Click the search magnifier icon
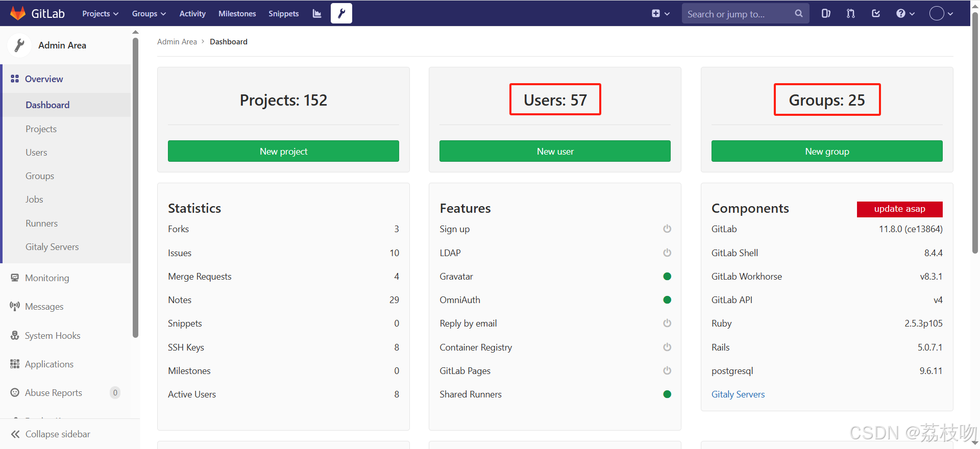The width and height of the screenshot is (980, 449). pos(799,14)
